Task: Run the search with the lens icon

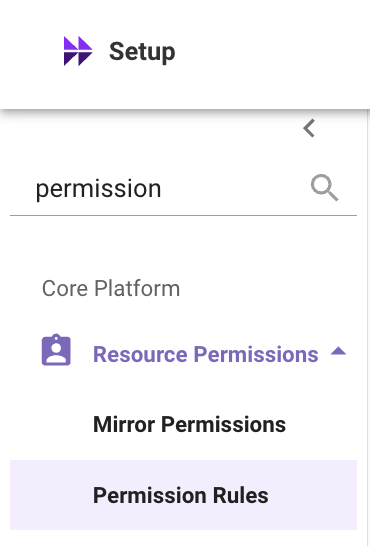Action: click(x=324, y=188)
